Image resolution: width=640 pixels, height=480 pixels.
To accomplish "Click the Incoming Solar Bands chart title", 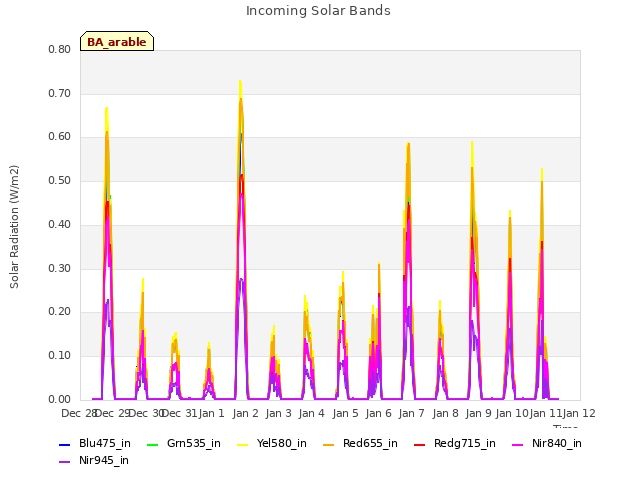I will tap(318, 11).
